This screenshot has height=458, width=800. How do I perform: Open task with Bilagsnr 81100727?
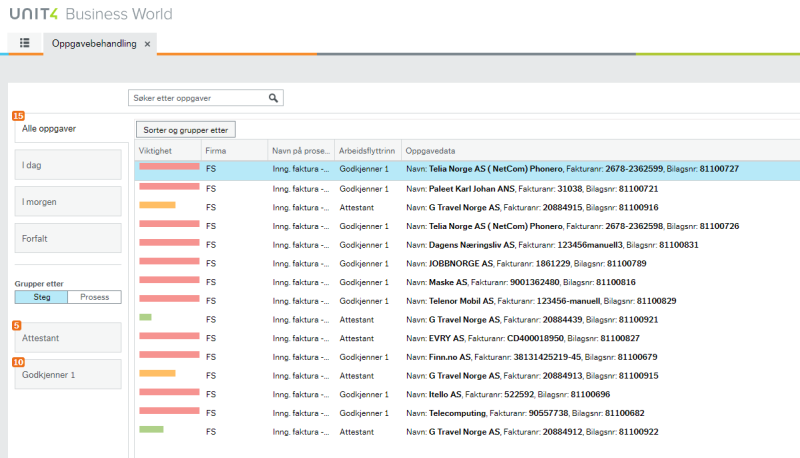pyautogui.click(x=467, y=170)
